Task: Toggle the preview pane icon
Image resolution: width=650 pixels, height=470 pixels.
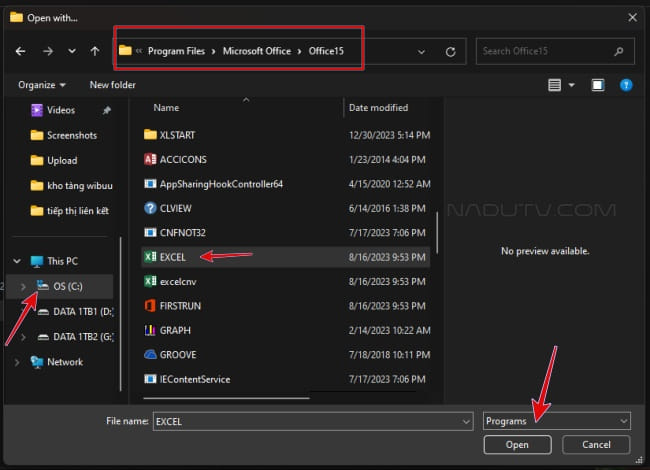Action: tap(597, 85)
